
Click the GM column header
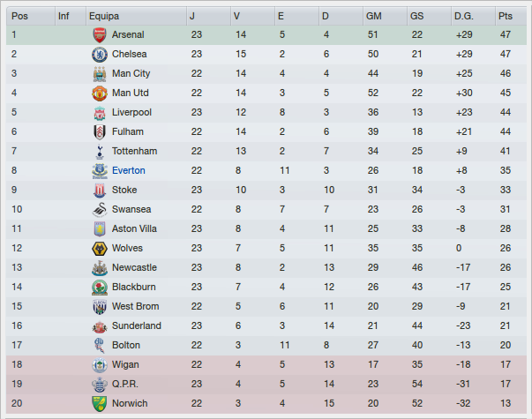click(x=374, y=16)
